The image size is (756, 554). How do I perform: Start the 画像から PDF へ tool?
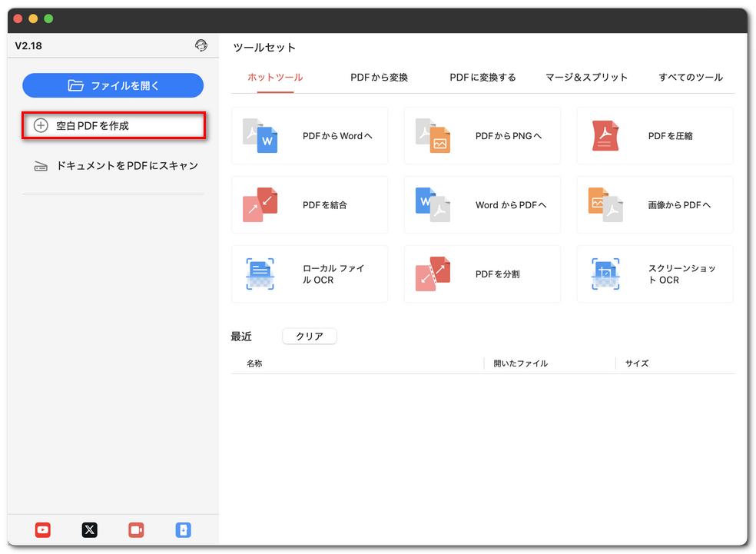coord(655,204)
